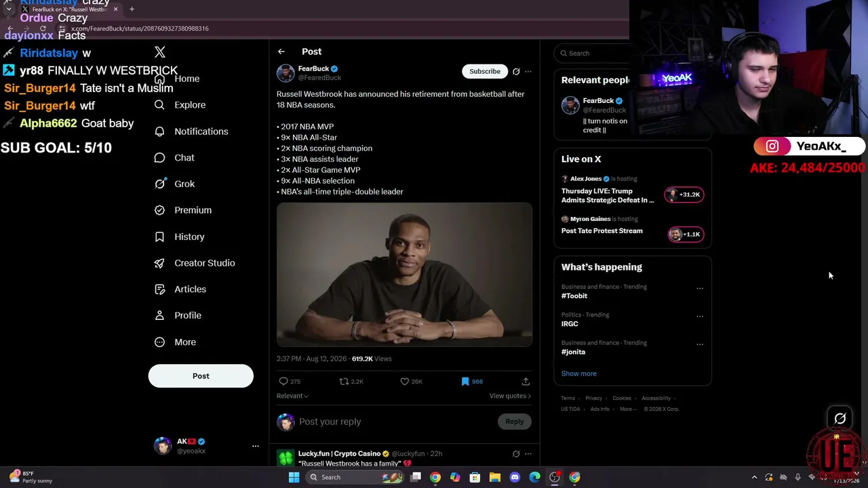This screenshot has height=488, width=868.
Task: Join Myron Gaines live listener badge +1.1K
Action: [x=685, y=235]
